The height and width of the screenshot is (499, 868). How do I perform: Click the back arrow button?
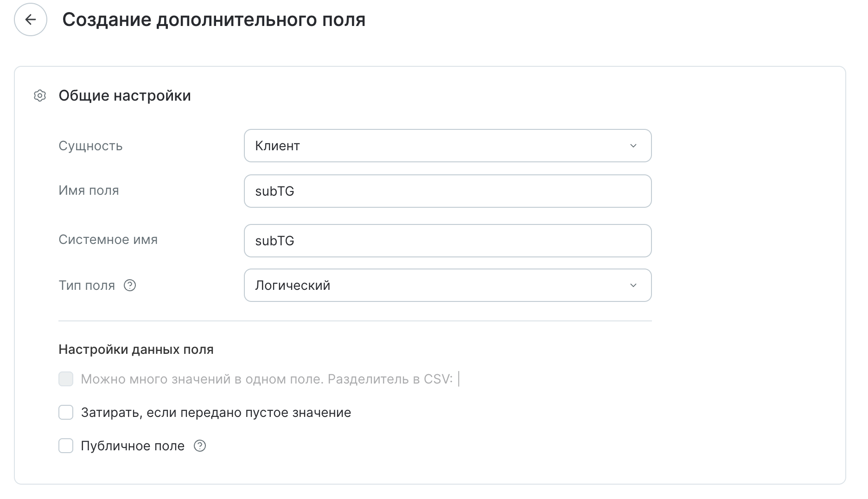click(31, 19)
